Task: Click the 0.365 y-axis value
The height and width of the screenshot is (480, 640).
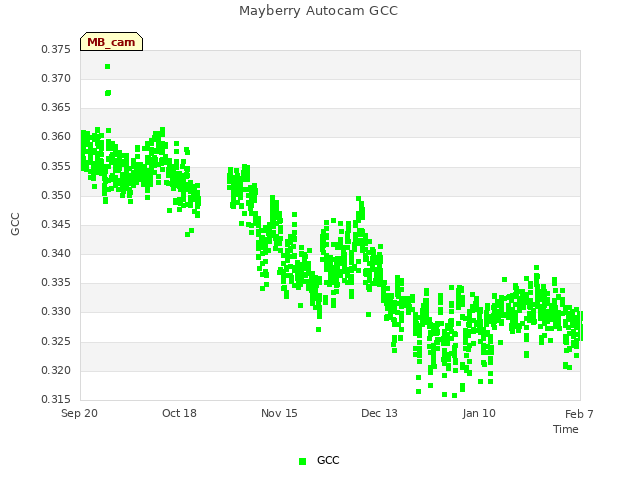Action: tap(56, 107)
